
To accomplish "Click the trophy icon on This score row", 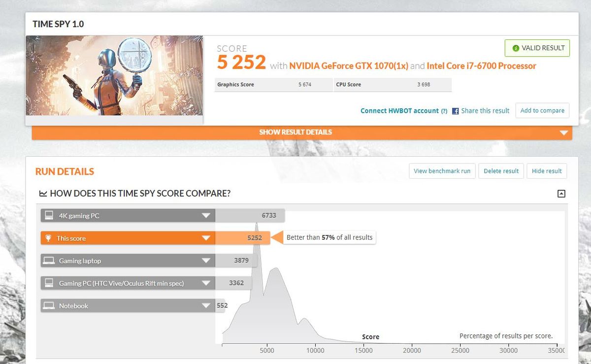I will coord(48,238).
